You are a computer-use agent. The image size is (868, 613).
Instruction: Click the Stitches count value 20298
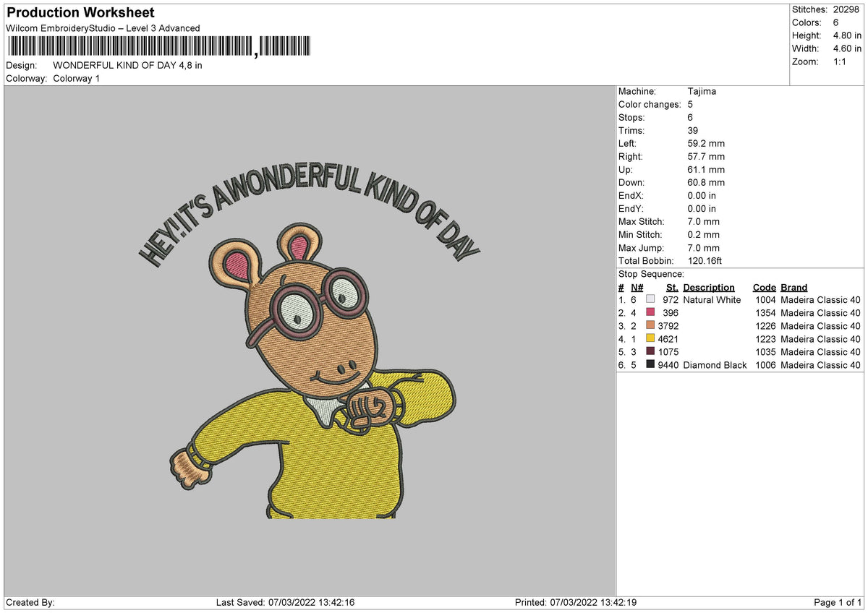point(846,9)
